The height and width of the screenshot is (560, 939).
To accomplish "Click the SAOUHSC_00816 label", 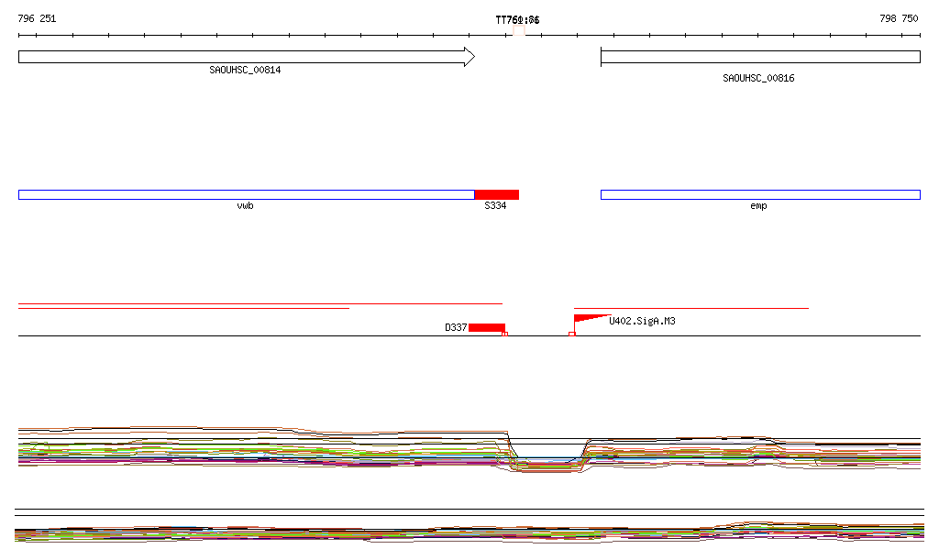I will (758, 79).
